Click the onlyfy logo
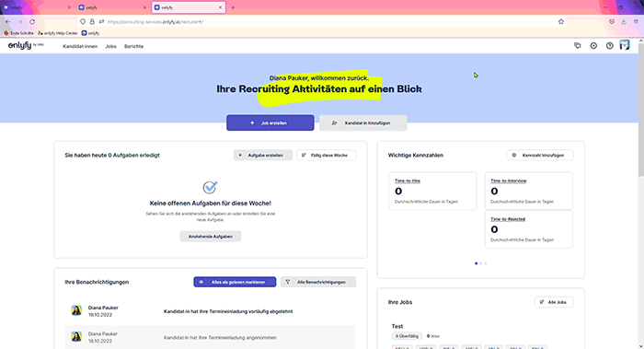 pos(26,46)
